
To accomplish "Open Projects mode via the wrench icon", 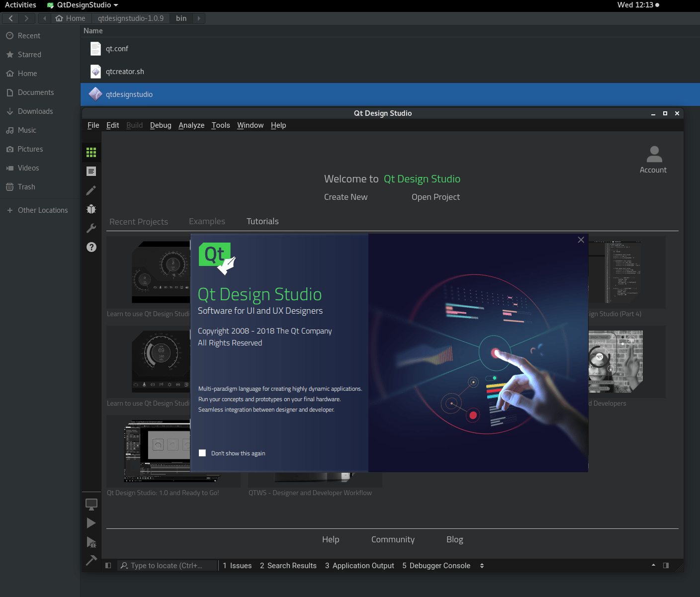I will click(x=91, y=228).
